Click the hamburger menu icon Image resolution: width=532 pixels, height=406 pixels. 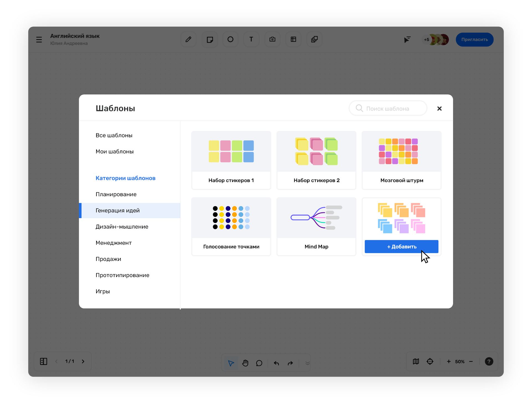39,40
